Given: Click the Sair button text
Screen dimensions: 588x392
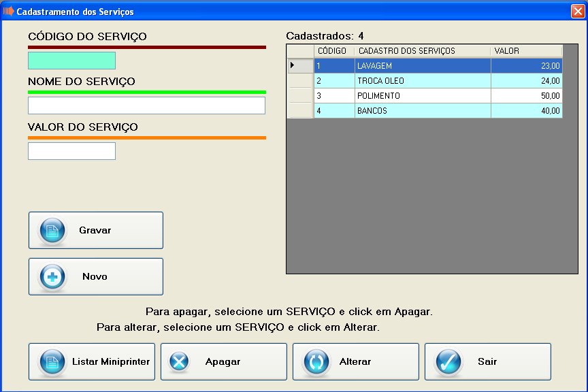Looking at the screenshot, I should click(487, 361).
